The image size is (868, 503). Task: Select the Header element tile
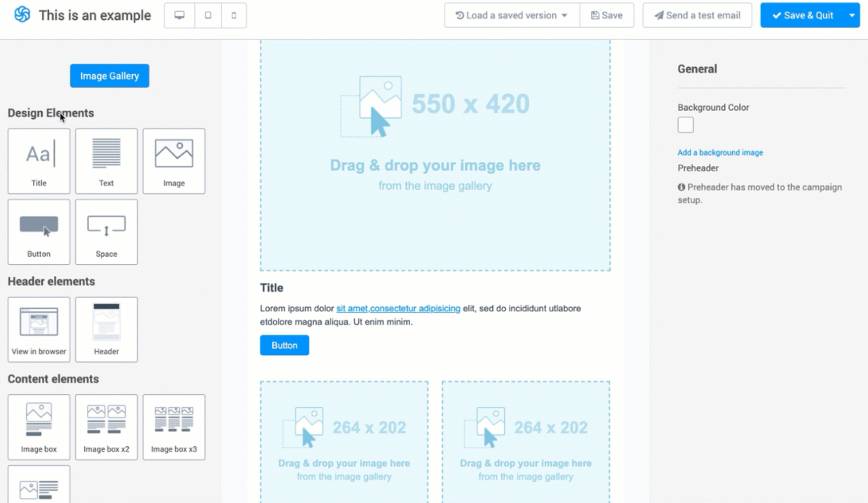106,329
